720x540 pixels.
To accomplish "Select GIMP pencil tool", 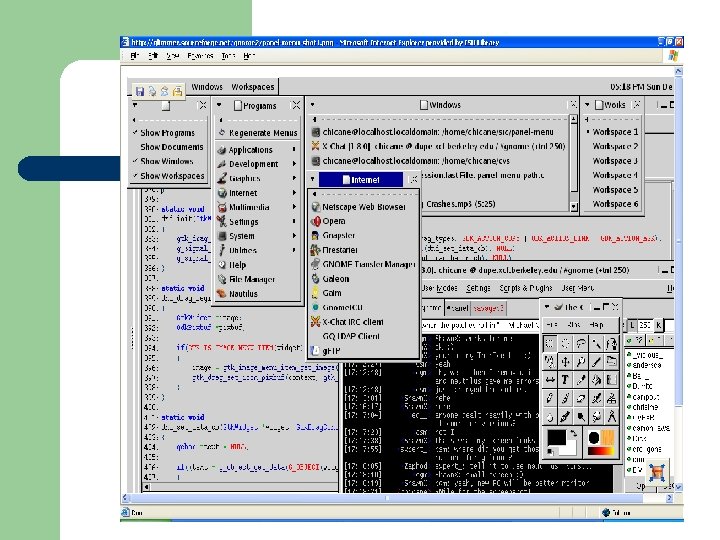I will point(550,398).
